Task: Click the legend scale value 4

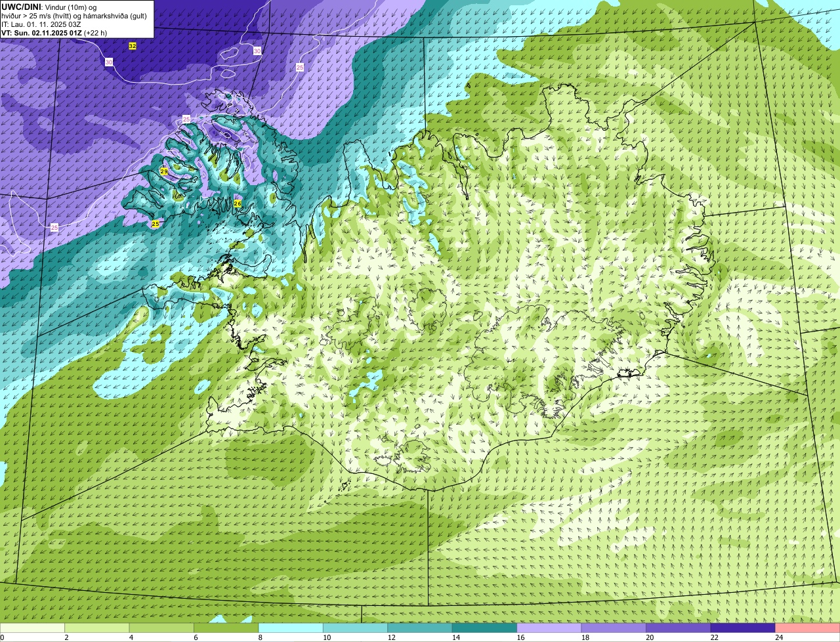Action: tap(131, 637)
